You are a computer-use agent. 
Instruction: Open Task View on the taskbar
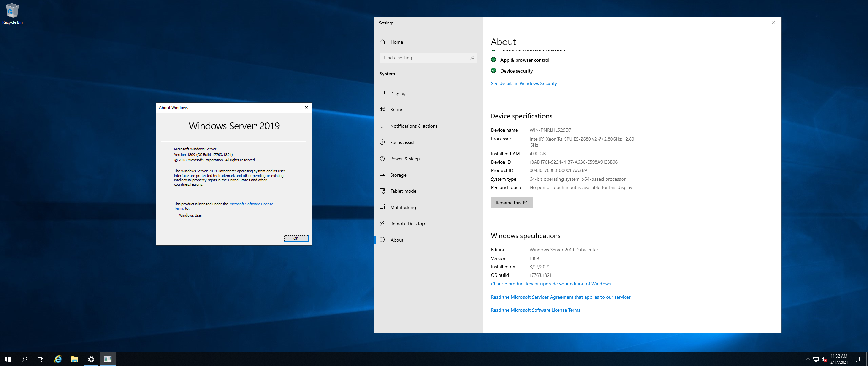point(41,359)
